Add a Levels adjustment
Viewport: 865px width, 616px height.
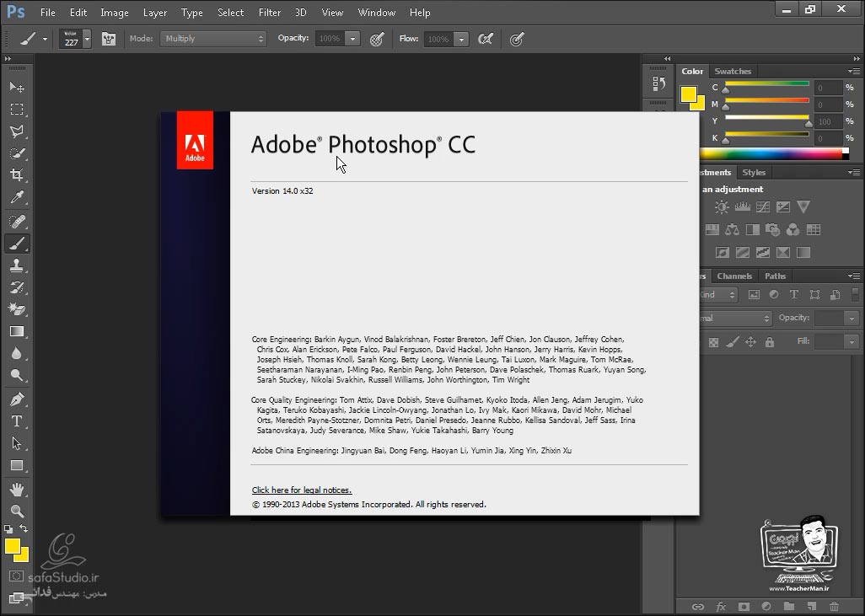(742, 206)
